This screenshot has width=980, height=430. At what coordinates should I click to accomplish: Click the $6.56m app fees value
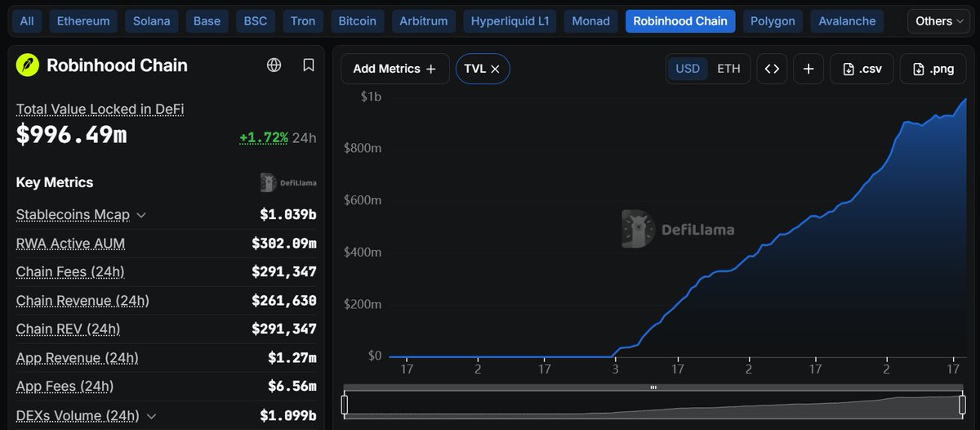(x=292, y=387)
